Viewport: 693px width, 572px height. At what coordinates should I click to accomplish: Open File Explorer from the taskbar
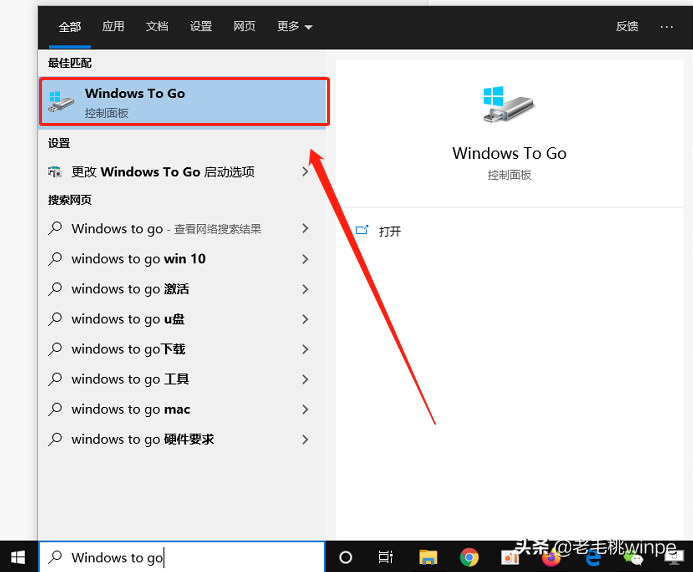point(428,557)
